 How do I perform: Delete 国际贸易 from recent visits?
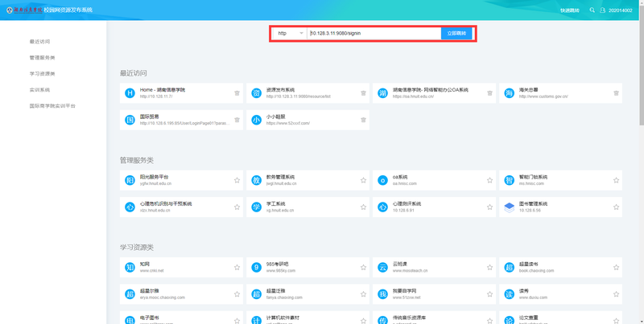(x=237, y=120)
